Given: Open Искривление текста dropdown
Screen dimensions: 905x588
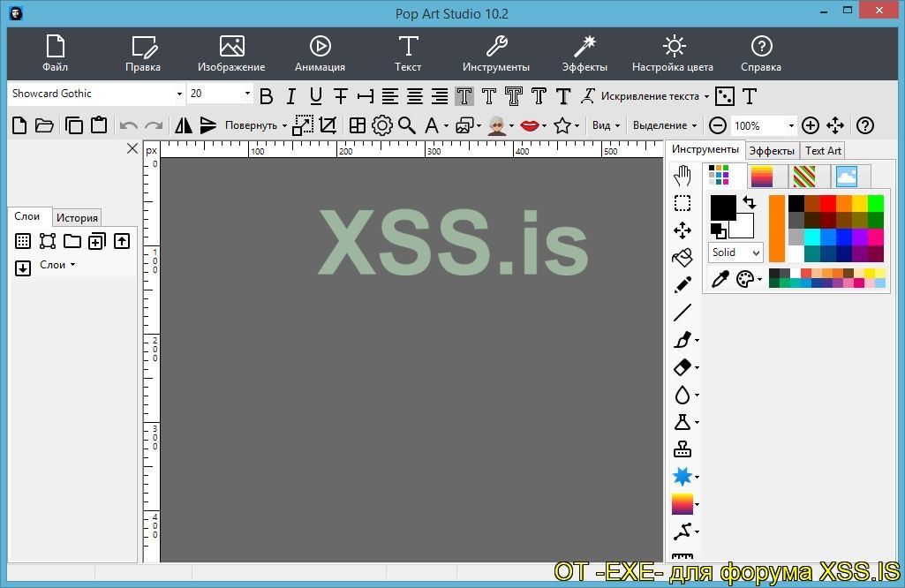Looking at the screenshot, I should click(x=654, y=96).
